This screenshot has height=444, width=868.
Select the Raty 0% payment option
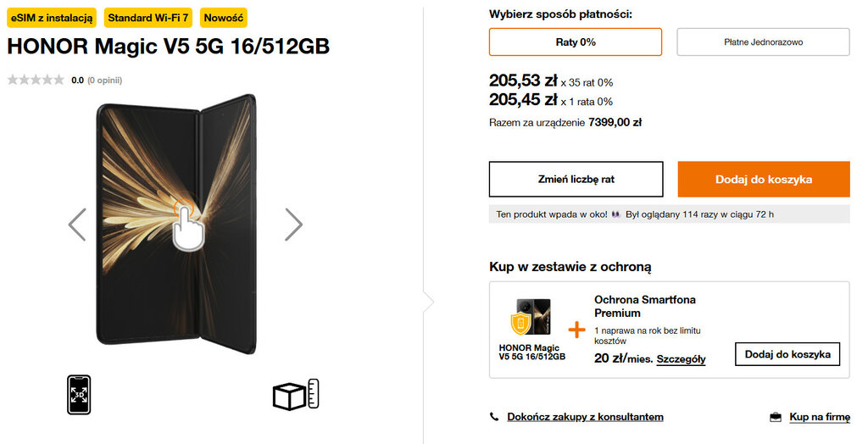click(x=576, y=42)
